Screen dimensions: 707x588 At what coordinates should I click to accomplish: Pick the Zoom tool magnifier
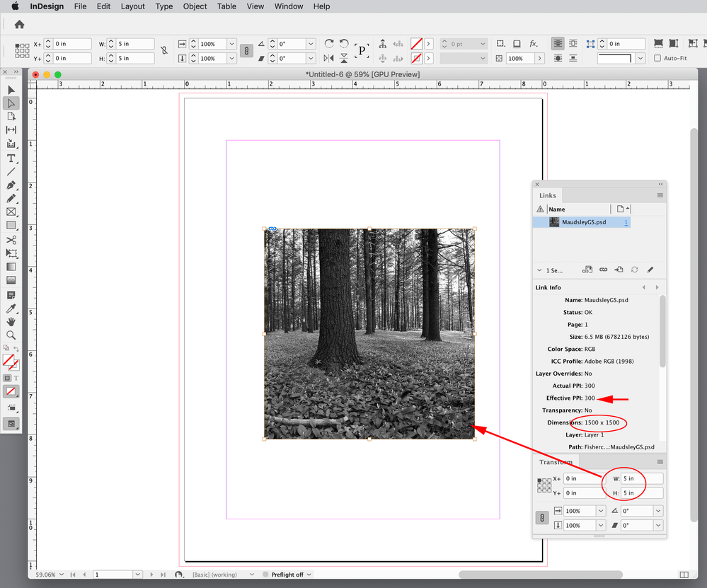click(11, 335)
